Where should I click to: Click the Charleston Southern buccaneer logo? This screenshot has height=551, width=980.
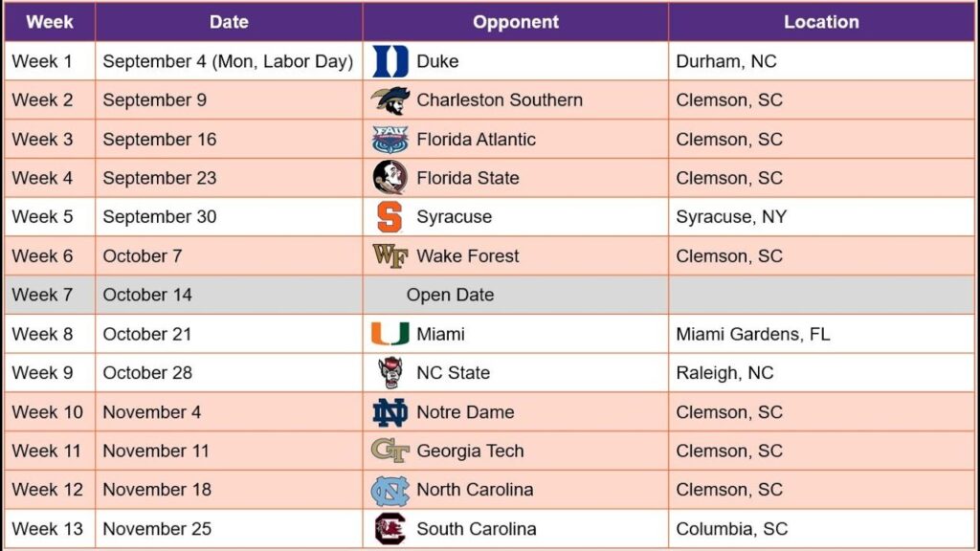(390, 99)
